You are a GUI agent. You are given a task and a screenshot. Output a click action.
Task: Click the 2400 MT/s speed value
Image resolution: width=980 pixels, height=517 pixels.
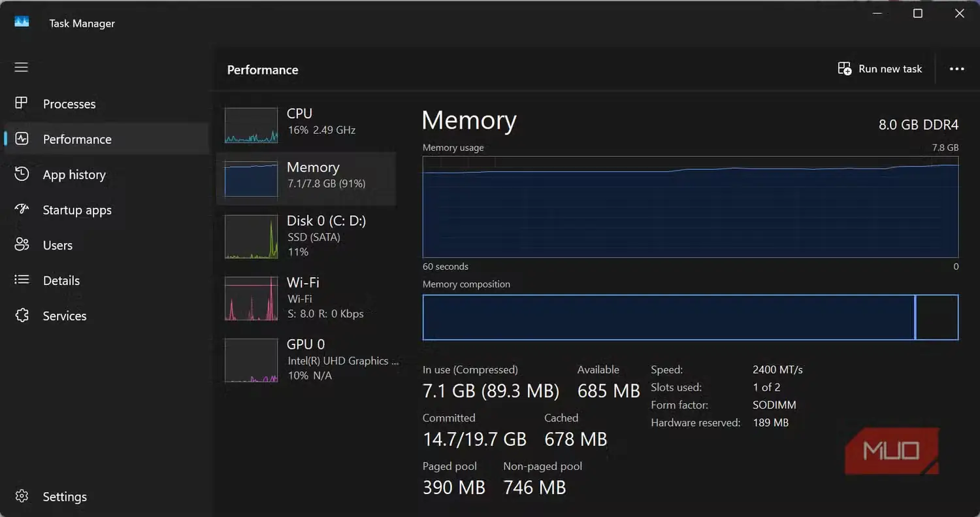(x=777, y=370)
